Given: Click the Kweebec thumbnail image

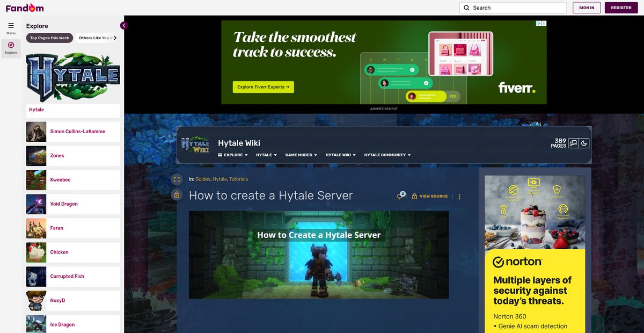Looking at the screenshot, I should click(36, 180).
